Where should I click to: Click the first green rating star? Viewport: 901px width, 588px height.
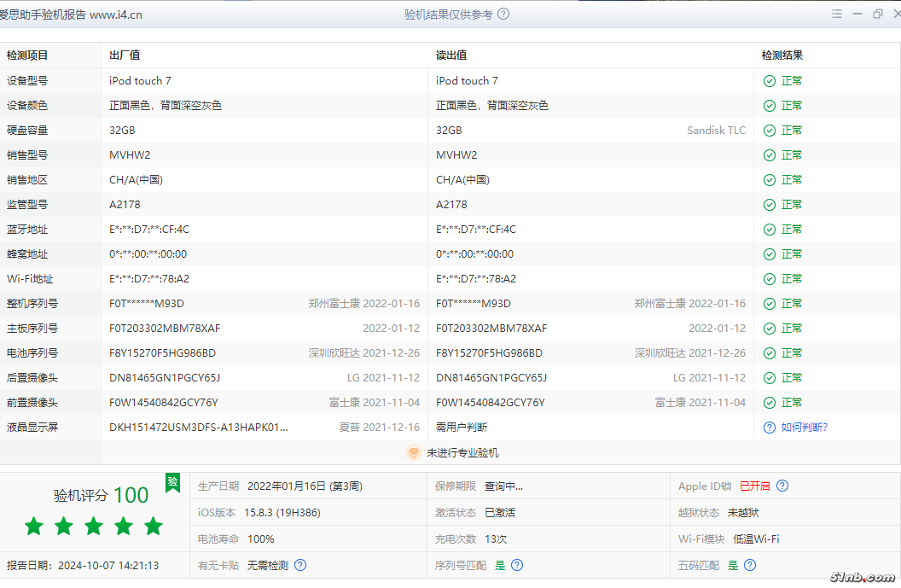click(34, 526)
